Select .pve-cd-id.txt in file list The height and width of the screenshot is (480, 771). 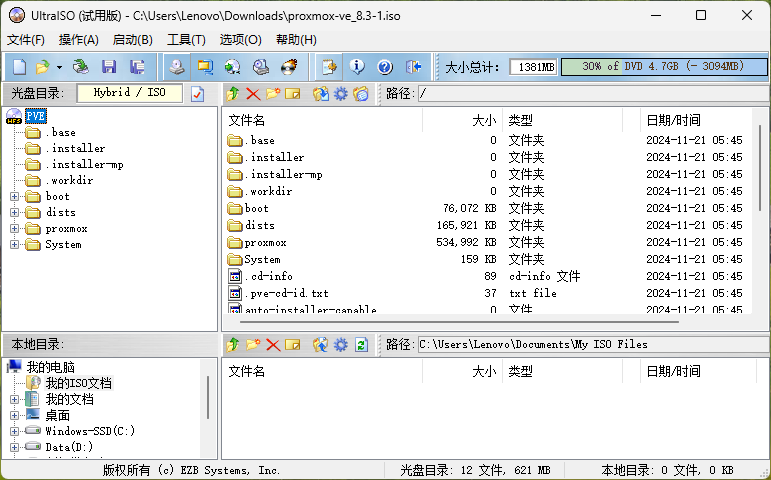287,294
